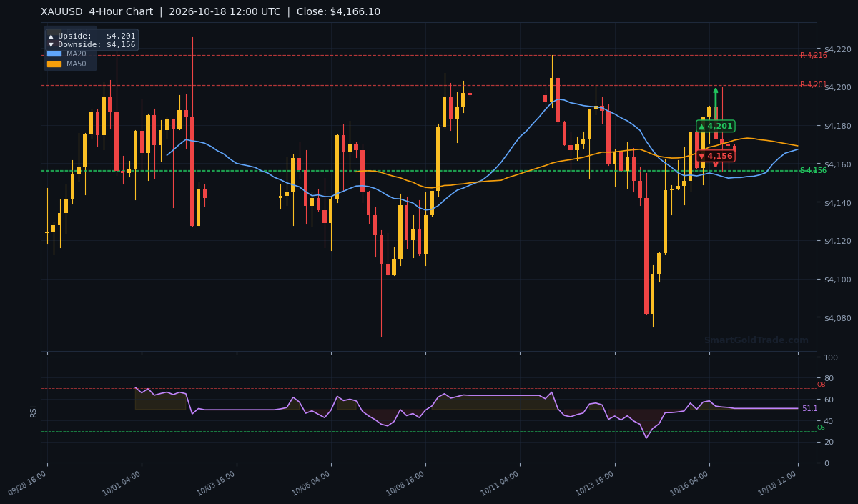Click the green 4,201 upside target tag
Viewport: 858px width, 504px height.
[715, 126]
